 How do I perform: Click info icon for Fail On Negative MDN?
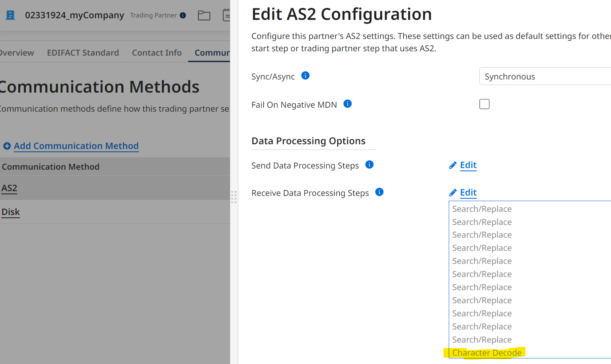pyautogui.click(x=348, y=104)
